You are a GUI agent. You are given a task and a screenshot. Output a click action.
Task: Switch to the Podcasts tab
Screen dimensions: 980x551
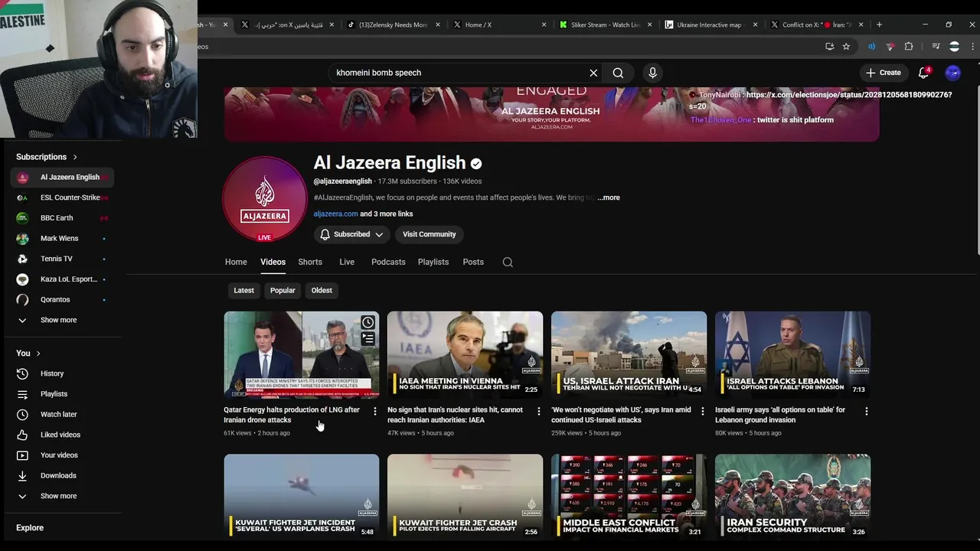click(388, 262)
